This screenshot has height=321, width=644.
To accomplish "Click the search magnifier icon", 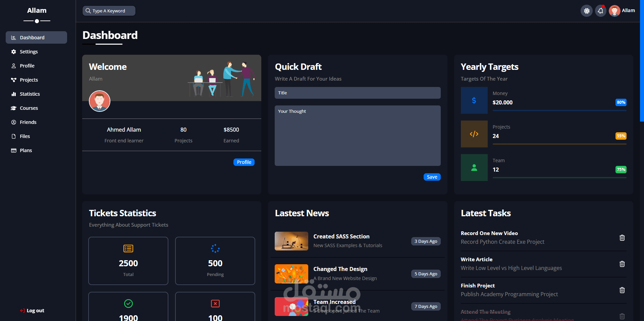I will [x=88, y=11].
